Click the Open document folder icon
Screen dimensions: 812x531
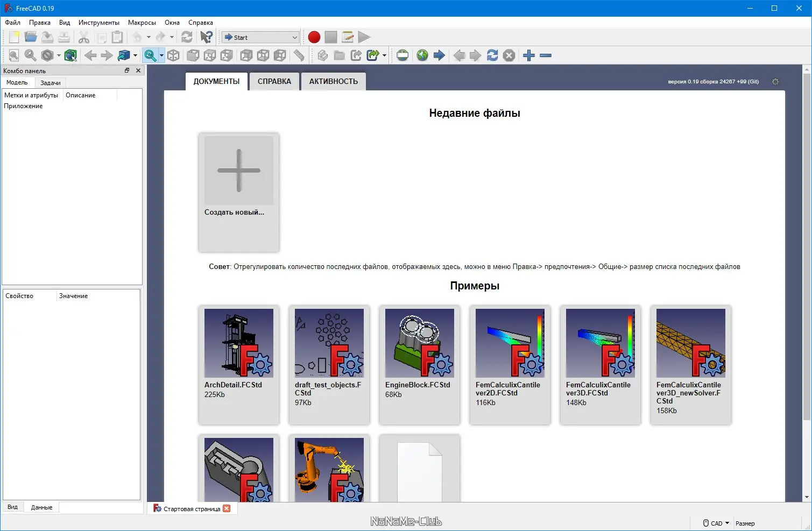click(31, 37)
